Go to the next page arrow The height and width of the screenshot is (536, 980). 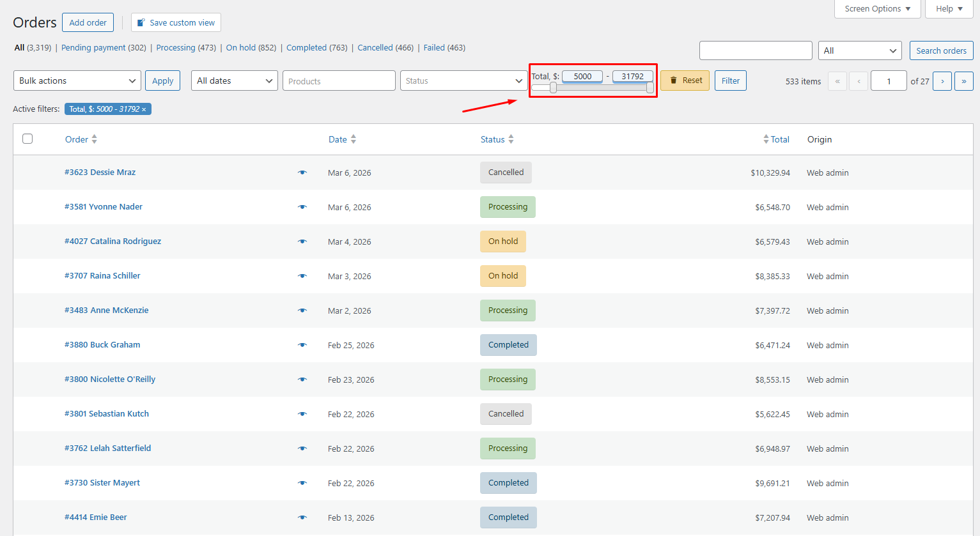[942, 81]
